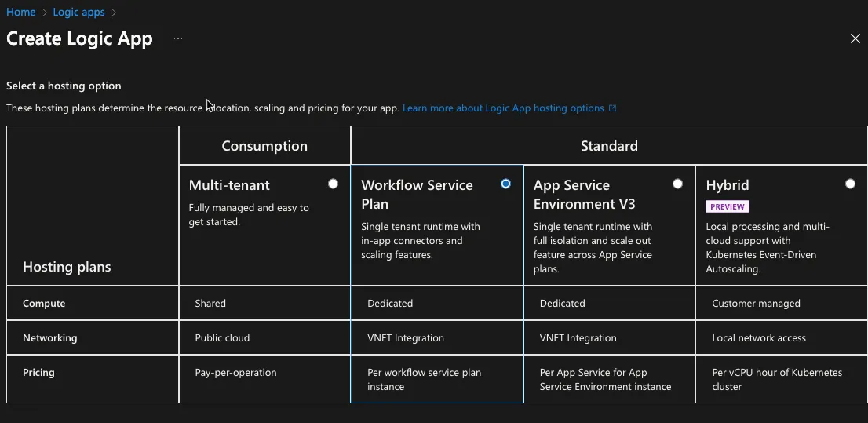The height and width of the screenshot is (423, 868).
Task: Click the Standard column header
Action: click(609, 146)
